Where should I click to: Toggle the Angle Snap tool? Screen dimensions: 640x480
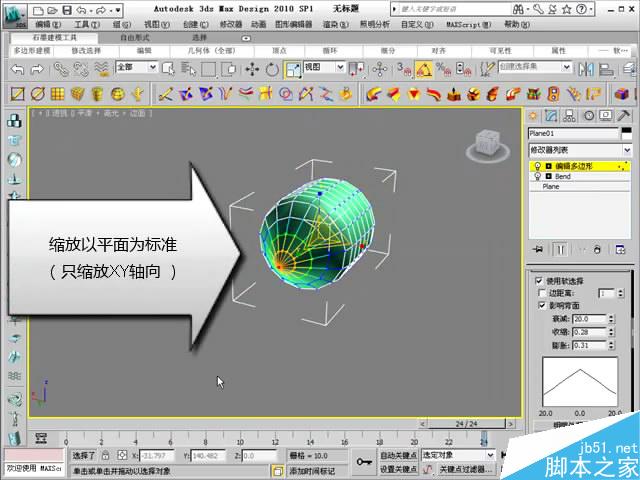(x=422, y=69)
